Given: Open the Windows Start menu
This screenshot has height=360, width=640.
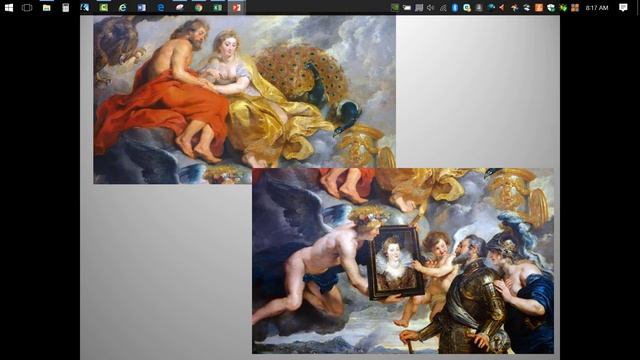Looking at the screenshot, I should 9,7.
